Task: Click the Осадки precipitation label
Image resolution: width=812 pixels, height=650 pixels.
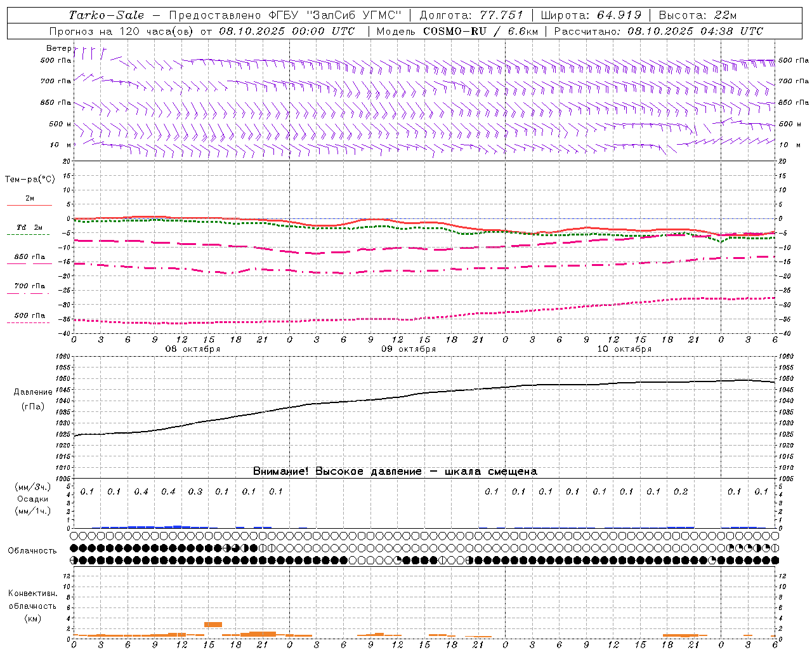Action: click(33, 499)
